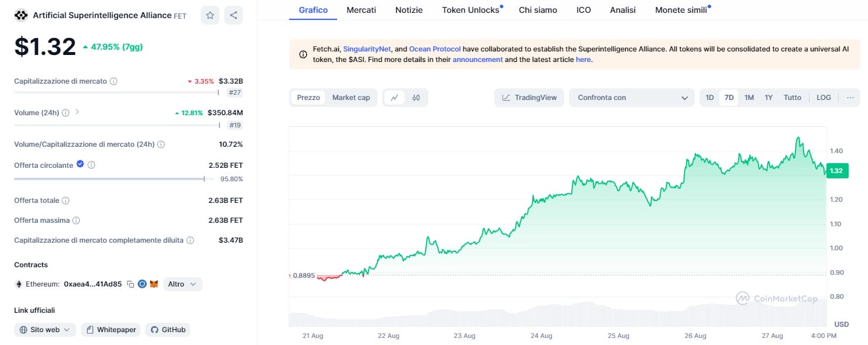Click the share icon beside the coin name
This screenshot has width=868, height=345.
click(x=234, y=15)
